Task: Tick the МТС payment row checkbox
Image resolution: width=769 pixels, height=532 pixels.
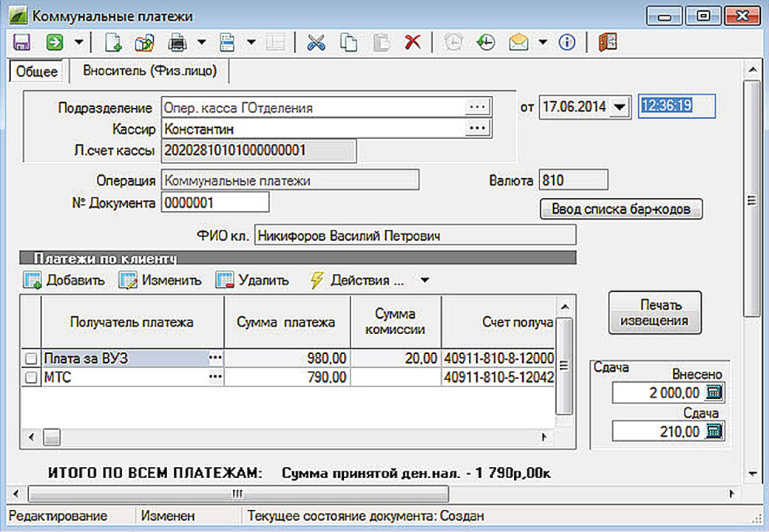Action: (31, 378)
